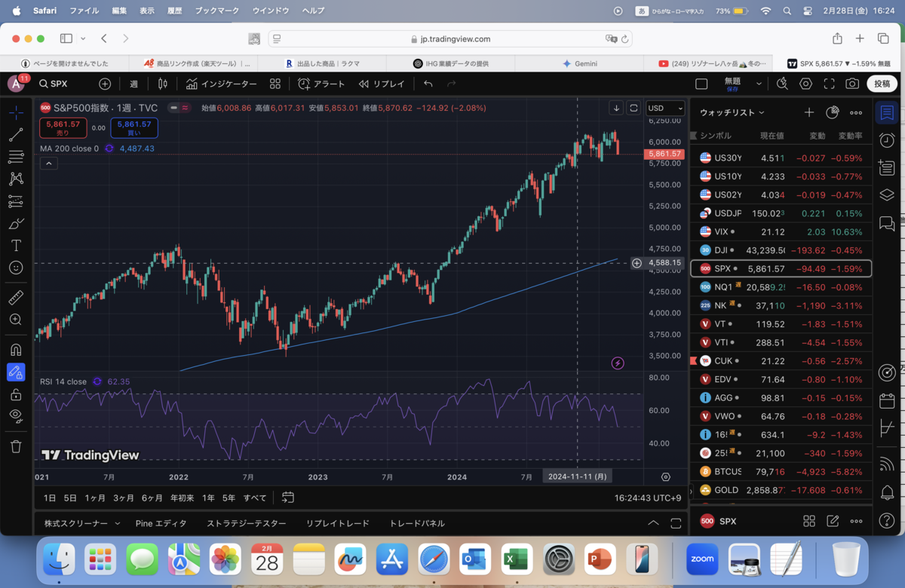The width and height of the screenshot is (905, 588).
Task: Select the crosshair cursor tool
Action: [x=16, y=112]
